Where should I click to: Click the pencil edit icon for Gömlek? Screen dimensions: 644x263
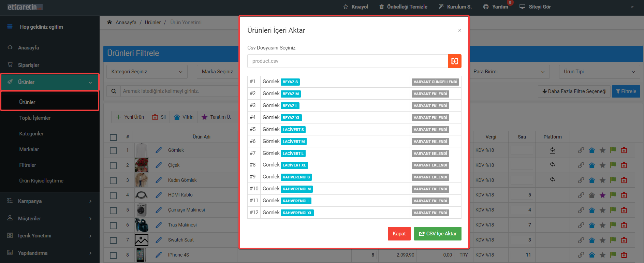click(159, 150)
